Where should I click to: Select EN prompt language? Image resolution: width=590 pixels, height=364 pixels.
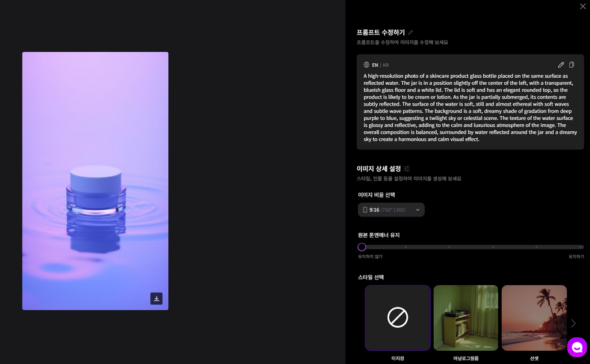pyautogui.click(x=375, y=65)
